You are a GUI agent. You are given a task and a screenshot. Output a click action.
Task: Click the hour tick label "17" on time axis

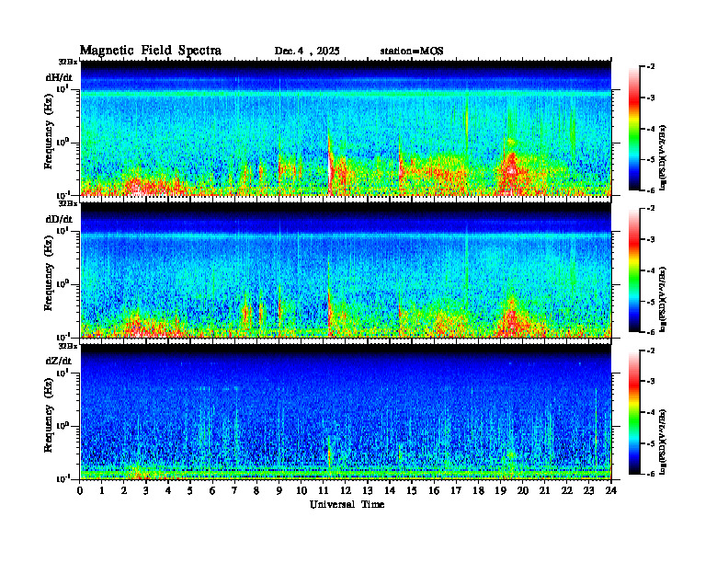click(456, 490)
